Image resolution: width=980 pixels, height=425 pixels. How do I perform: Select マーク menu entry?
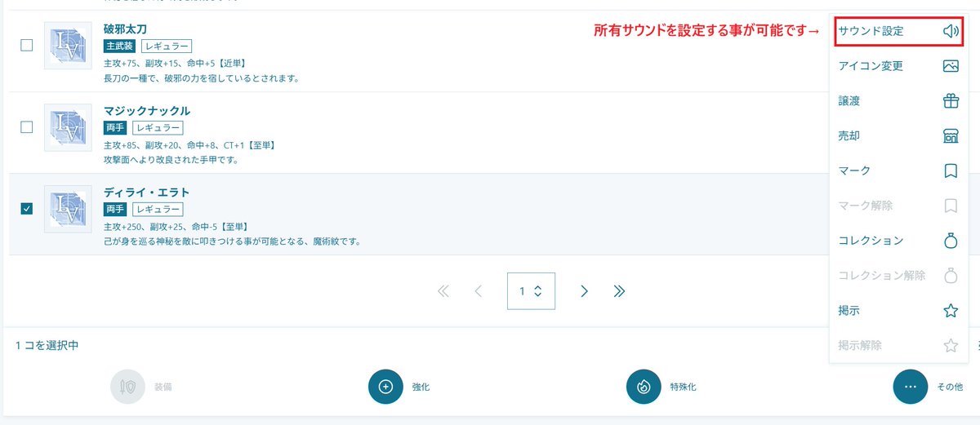click(898, 171)
